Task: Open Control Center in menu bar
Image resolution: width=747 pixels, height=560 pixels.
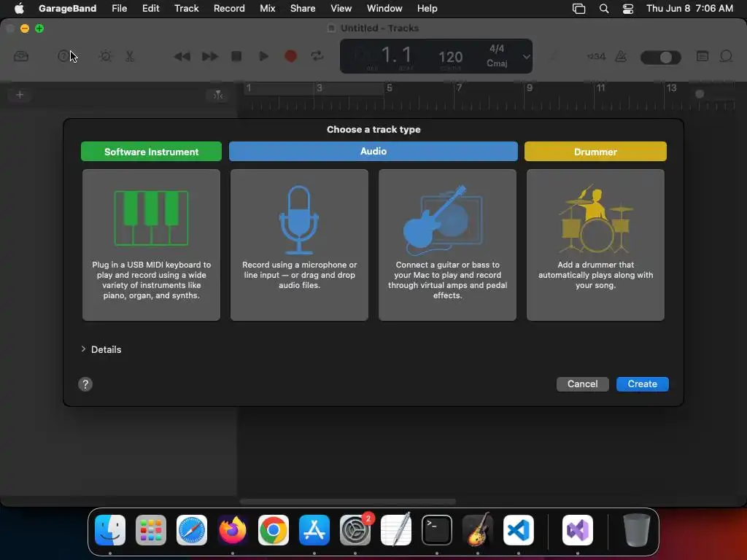Action: pos(628,9)
